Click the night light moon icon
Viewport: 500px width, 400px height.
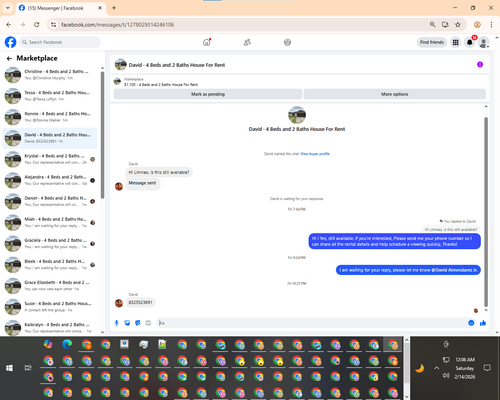point(420,368)
